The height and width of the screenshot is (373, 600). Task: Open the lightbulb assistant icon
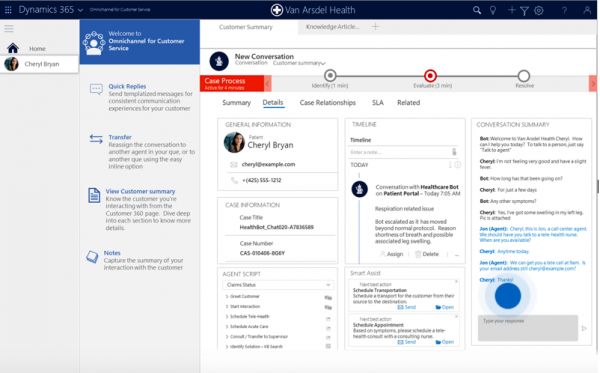point(493,10)
